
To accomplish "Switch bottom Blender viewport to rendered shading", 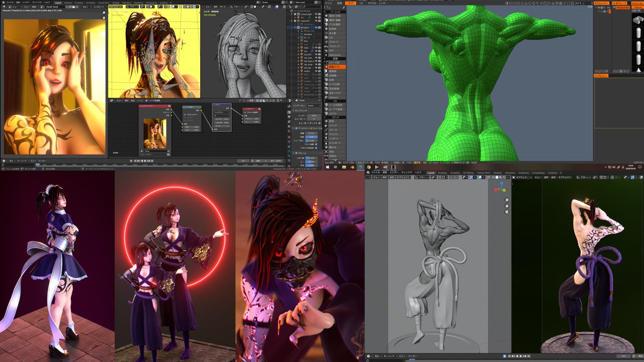I will pyautogui.click(x=504, y=178).
